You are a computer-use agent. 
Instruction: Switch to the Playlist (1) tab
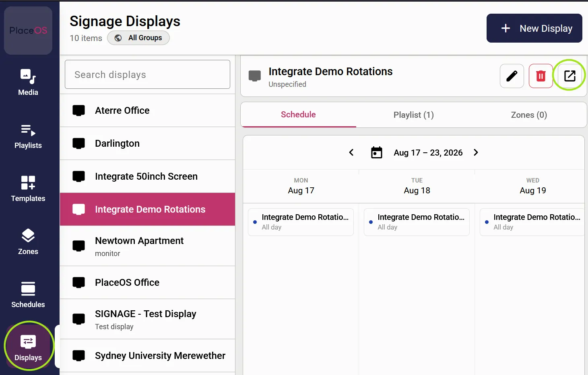(x=414, y=115)
